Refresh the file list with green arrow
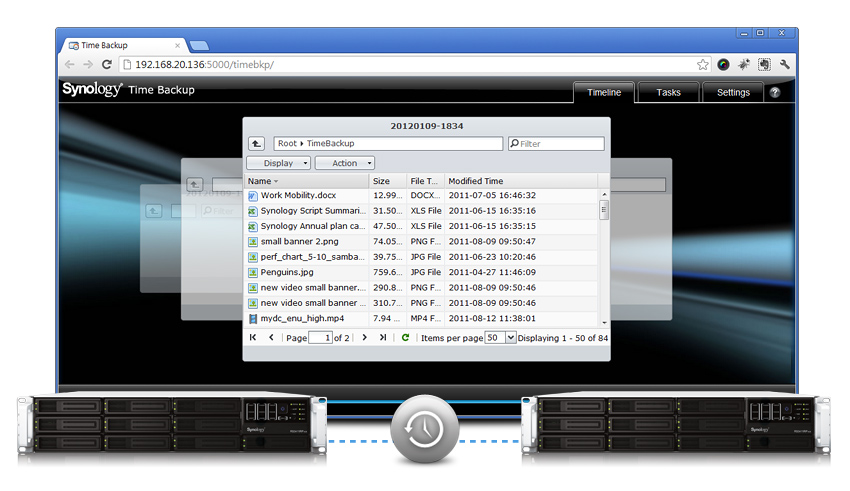Image resolution: width=850 pixels, height=491 pixels. [x=405, y=338]
